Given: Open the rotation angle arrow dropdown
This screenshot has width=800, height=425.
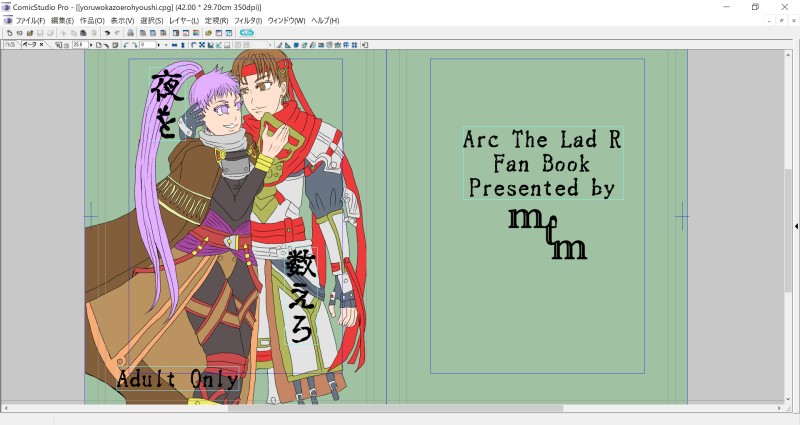Looking at the screenshot, I should (x=159, y=45).
